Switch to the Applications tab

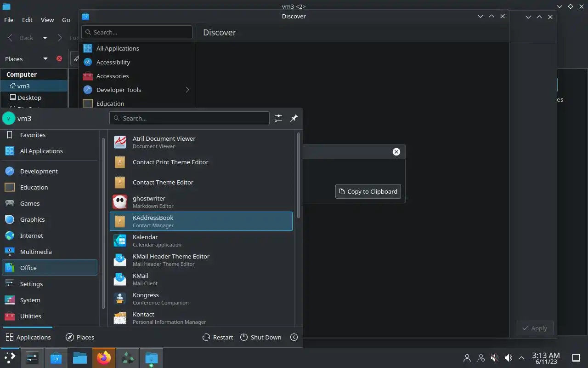coord(28,337)
